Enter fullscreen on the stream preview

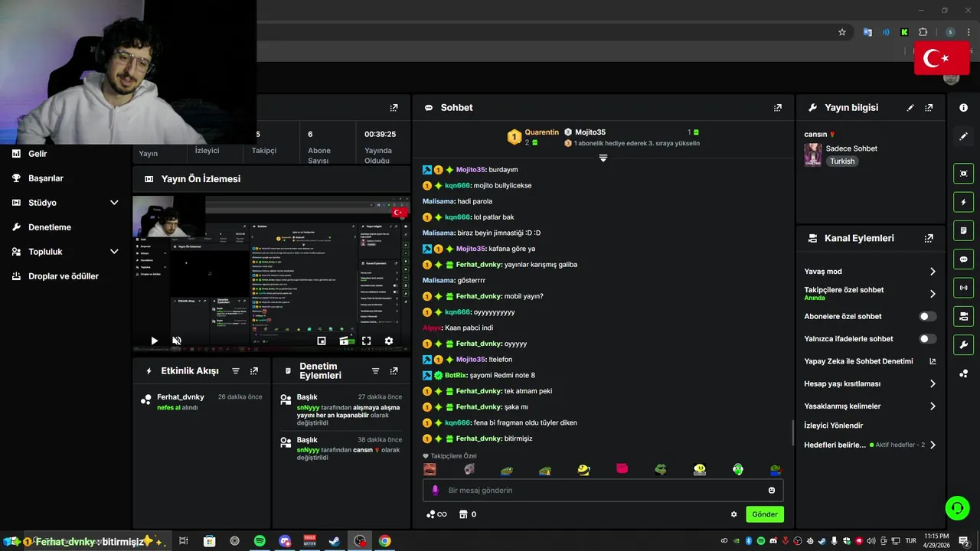pyautogui.click(x=367, y=341)
